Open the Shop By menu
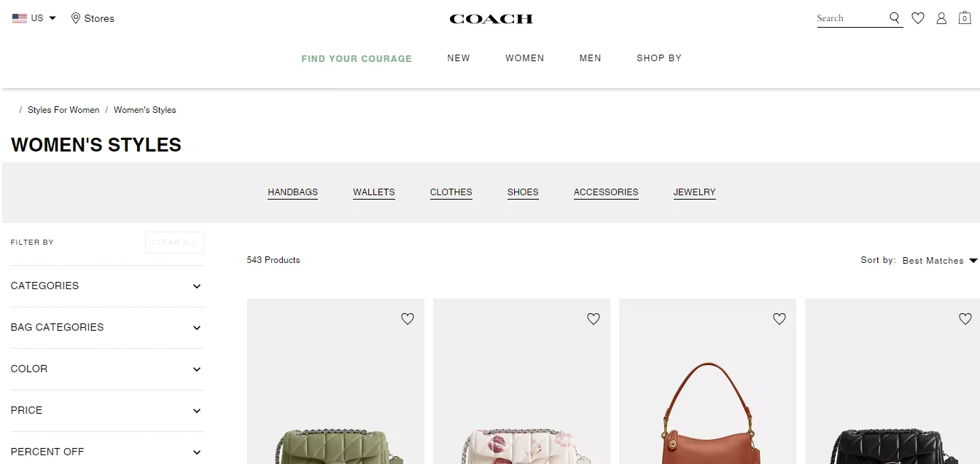The width and height of the screenshot is (980, 464). 659,58
